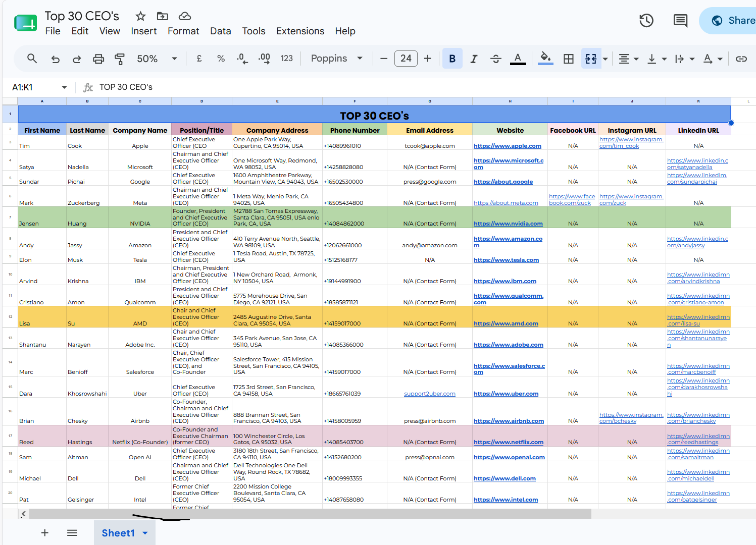Click the horizontal scrollbar thumb
Image resolution: width=756 pixels, height=545 pixels.
(310, 514)
